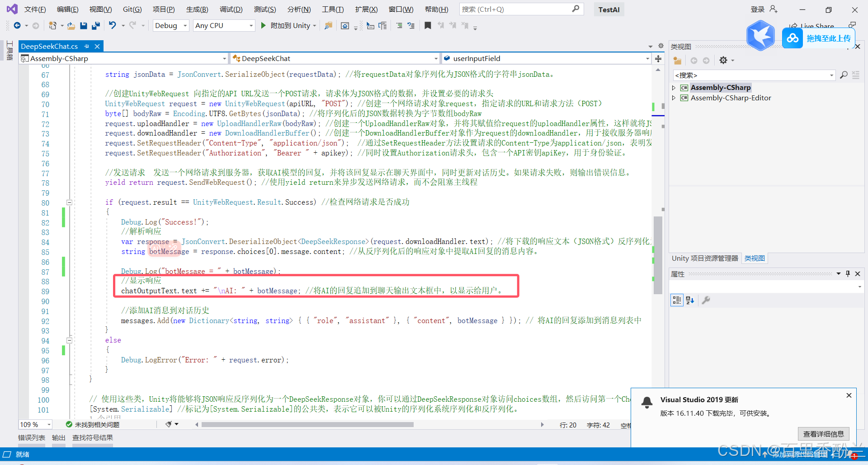Click the top search box (Ctrl+Q)

(515, 9)
